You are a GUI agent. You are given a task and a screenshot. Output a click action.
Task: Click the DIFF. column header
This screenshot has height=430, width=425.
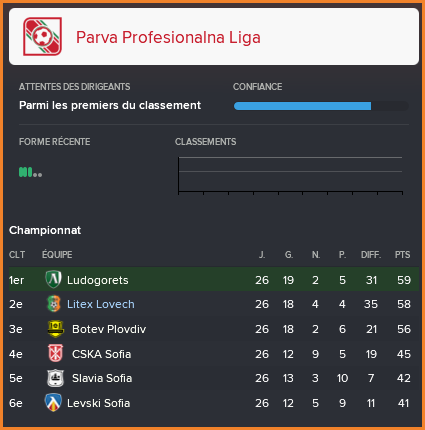(371, 255)
